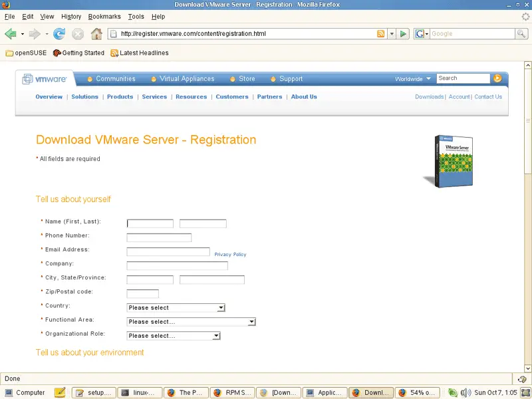Go to Home page via house icon

96,34
